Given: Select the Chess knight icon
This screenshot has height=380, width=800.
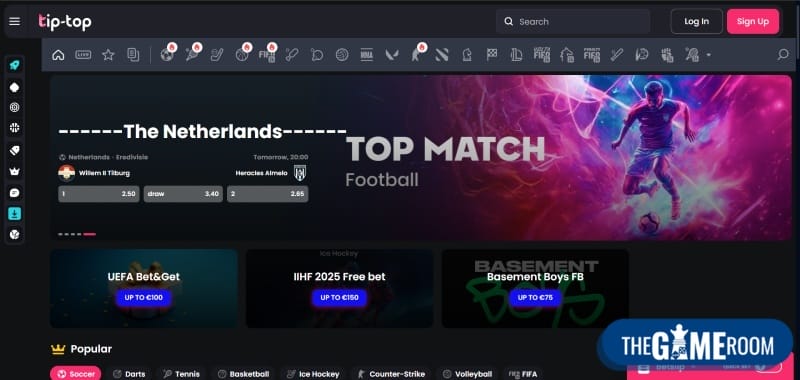Looking at the screenshot, I should tap(467, 55).
